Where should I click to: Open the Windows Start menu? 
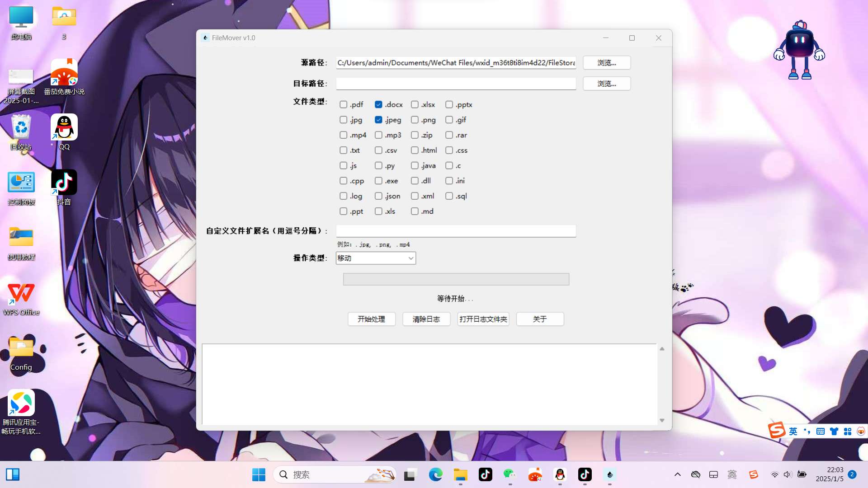pyautogui.click(x=259, y=474)
